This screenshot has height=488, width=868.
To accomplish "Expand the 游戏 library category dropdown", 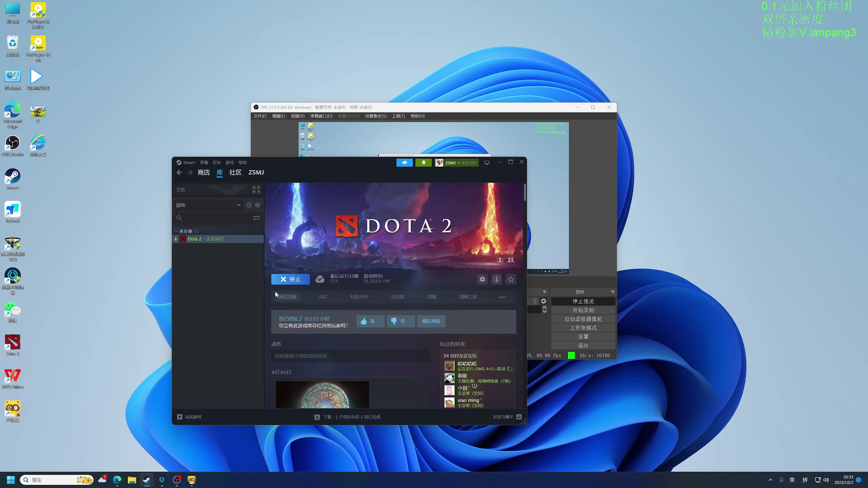I will (x=238, y=205).
